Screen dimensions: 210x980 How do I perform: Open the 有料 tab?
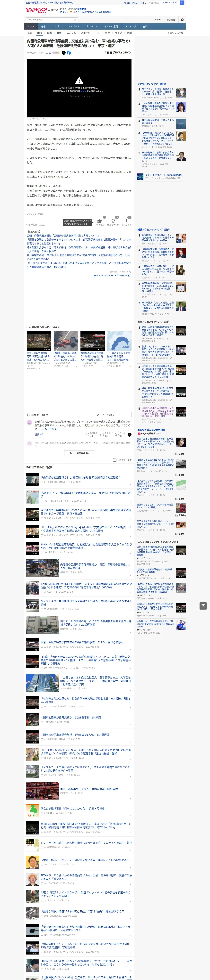(145, 27)
